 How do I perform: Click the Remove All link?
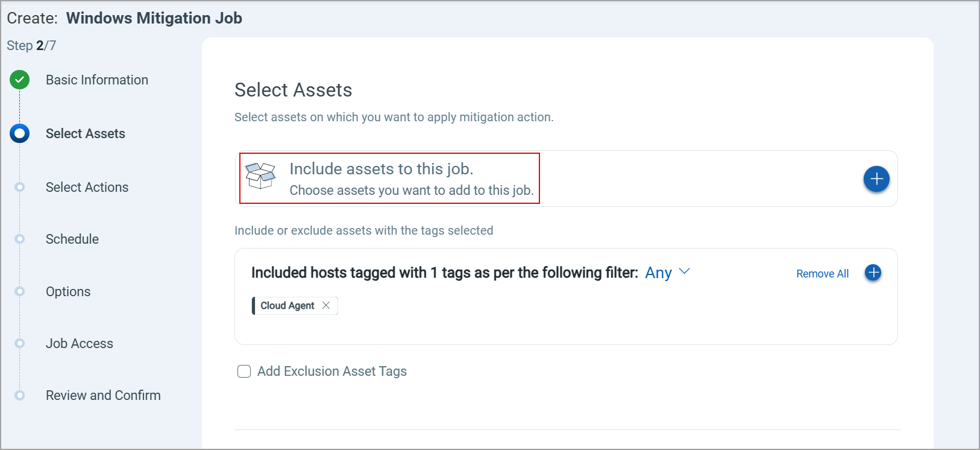click(822, 274)
